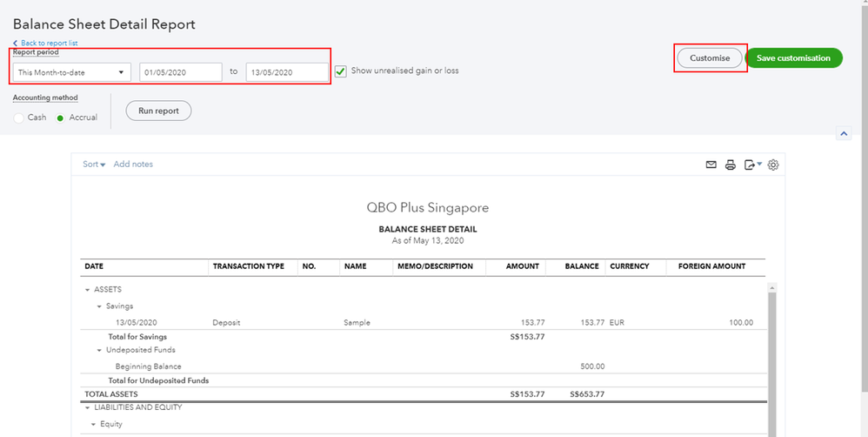Click Save customisation button

tap(793, 58)
